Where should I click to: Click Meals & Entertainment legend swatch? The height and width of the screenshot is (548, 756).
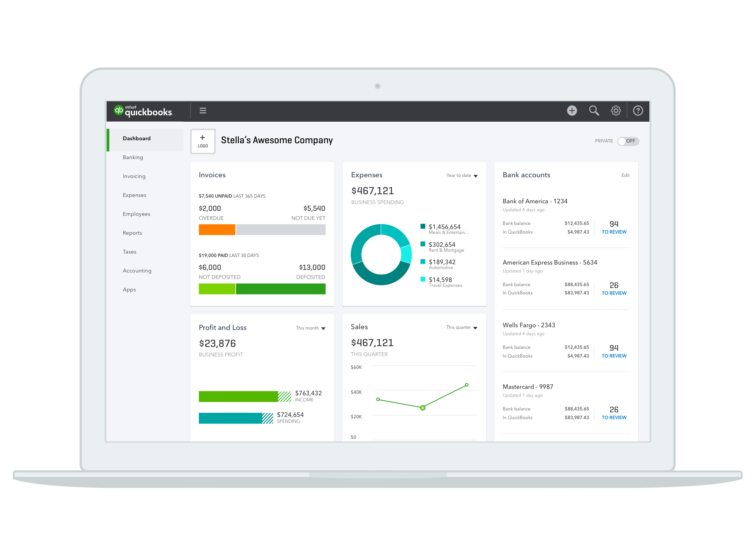(x=423, y=226)
